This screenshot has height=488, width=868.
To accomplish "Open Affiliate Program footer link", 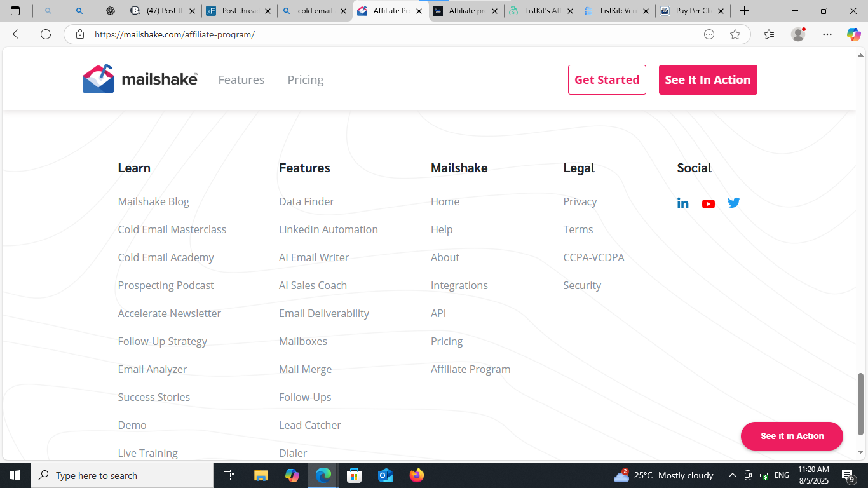I will (471, 369).
